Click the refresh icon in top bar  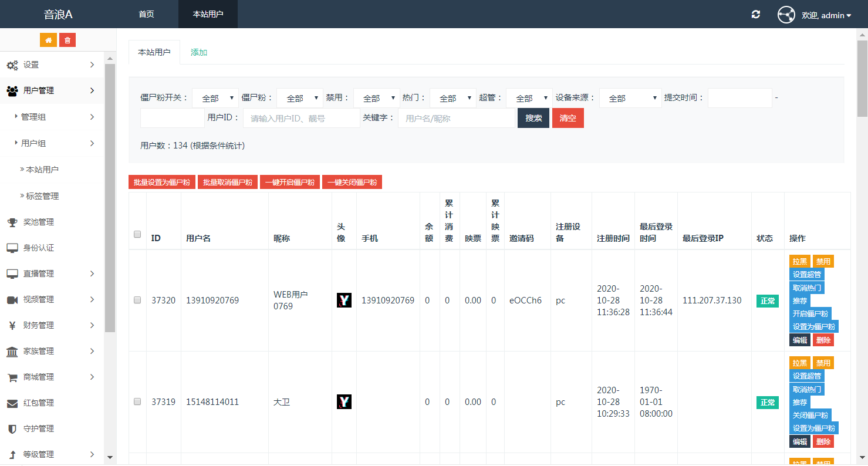point(756,15)
